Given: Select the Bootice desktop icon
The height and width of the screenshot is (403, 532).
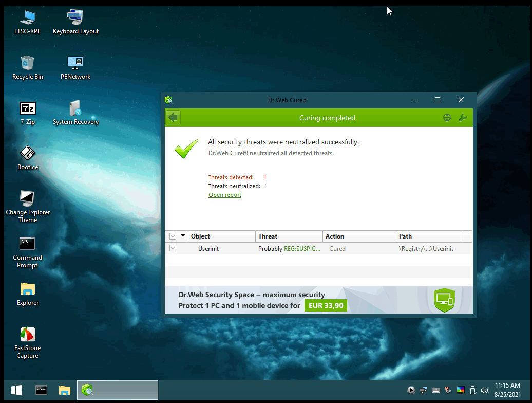Looking at the screenshot, I should click(x=28, y=158).
